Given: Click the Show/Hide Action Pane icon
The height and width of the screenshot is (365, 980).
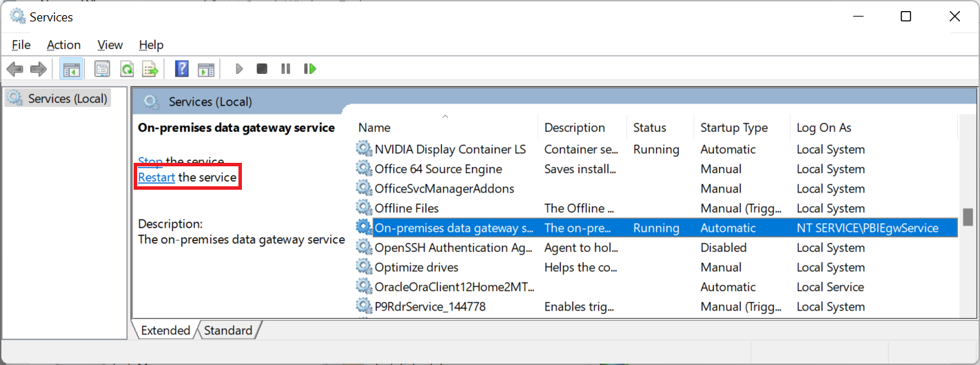Looking at the screenshot, I should (x=206, y=69).
